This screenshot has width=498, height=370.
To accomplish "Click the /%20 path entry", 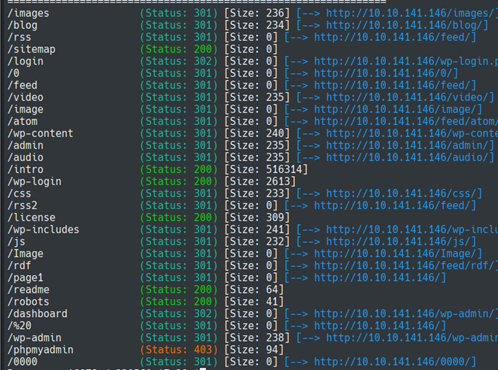I will [19, 325].
